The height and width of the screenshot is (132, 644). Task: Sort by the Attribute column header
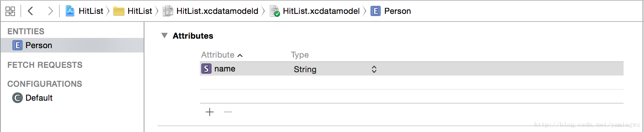tap(222, 55)
